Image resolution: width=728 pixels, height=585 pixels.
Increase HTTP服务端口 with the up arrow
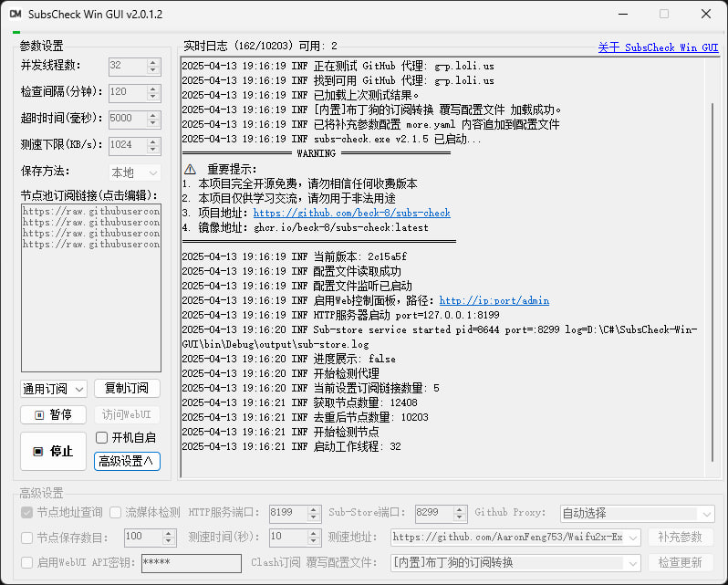point(314,510)
